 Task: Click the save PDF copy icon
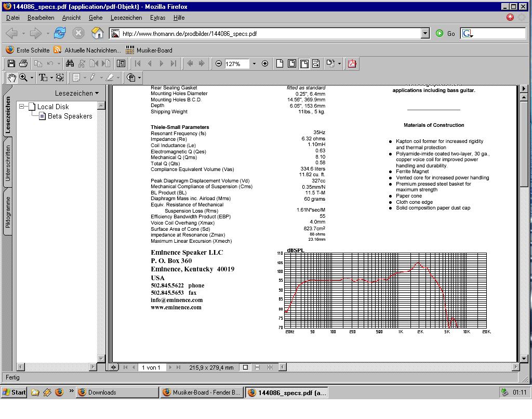pyautogui.click(x=11, y=63)
